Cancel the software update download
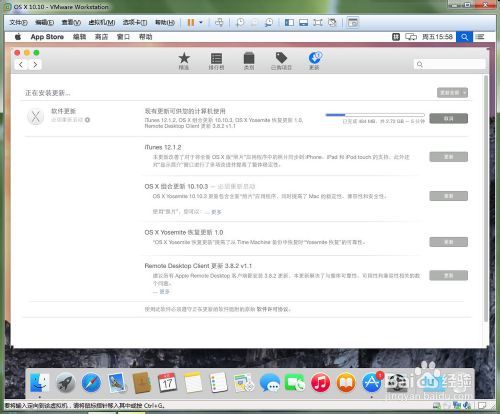This screenshot has width=500, height=414. pos(449,118)
